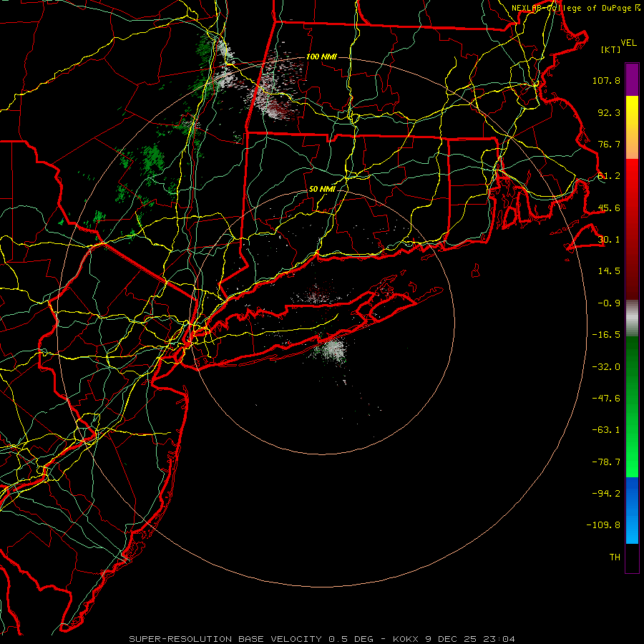Click the 76.7 value on velocity scale

(609, 144)
